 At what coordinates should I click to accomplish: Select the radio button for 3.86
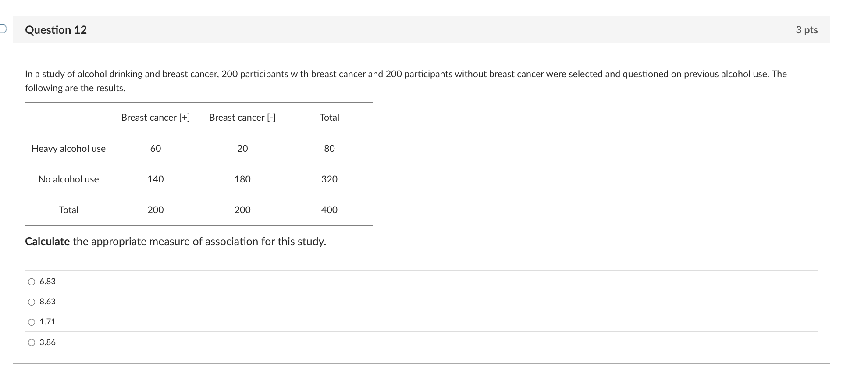pos(31,342)
